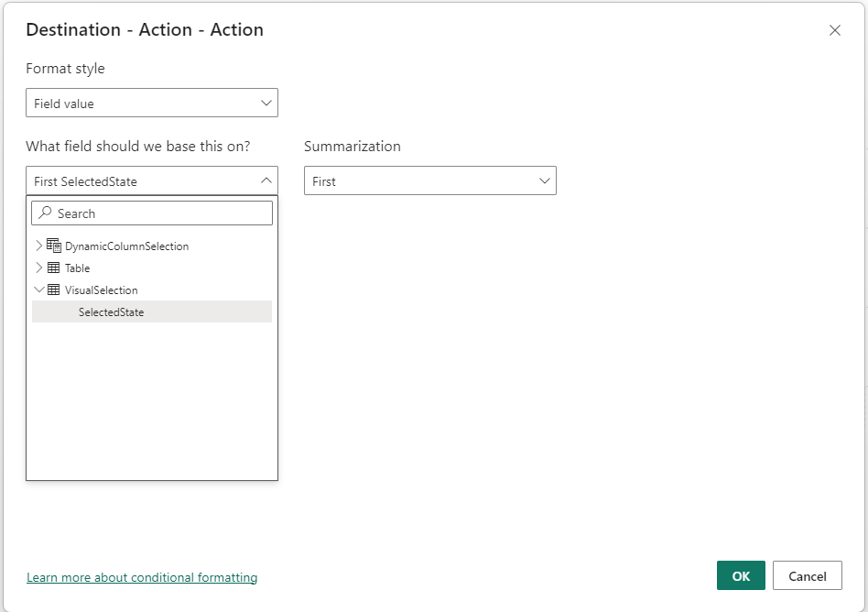Close the Destination Action dialog
Image resolution: width=868 pixels, height=612 pixels.
[x=834, y=30]
